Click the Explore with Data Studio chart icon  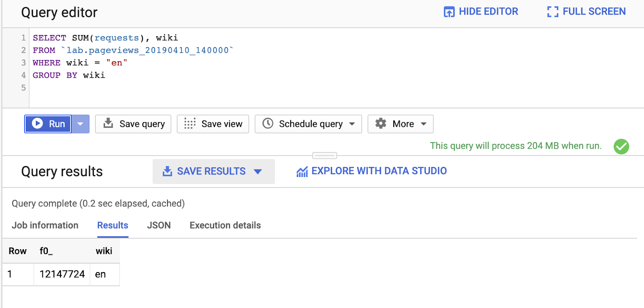tap(302, 172)
